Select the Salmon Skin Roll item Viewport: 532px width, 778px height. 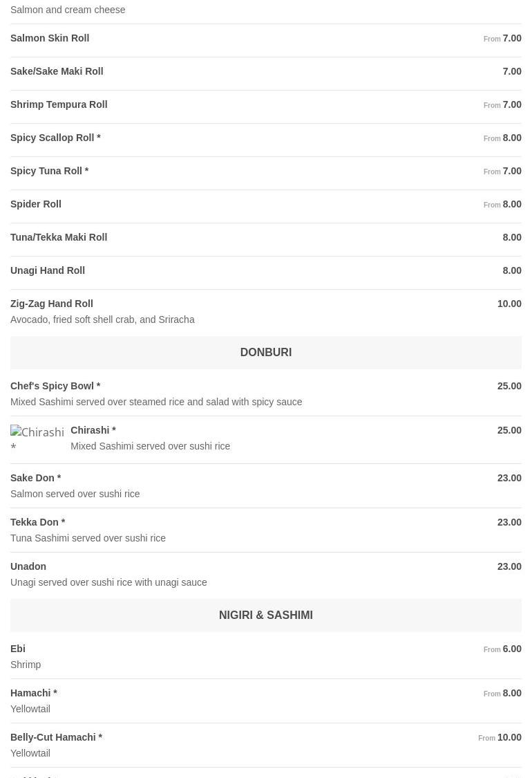[266, 39]
